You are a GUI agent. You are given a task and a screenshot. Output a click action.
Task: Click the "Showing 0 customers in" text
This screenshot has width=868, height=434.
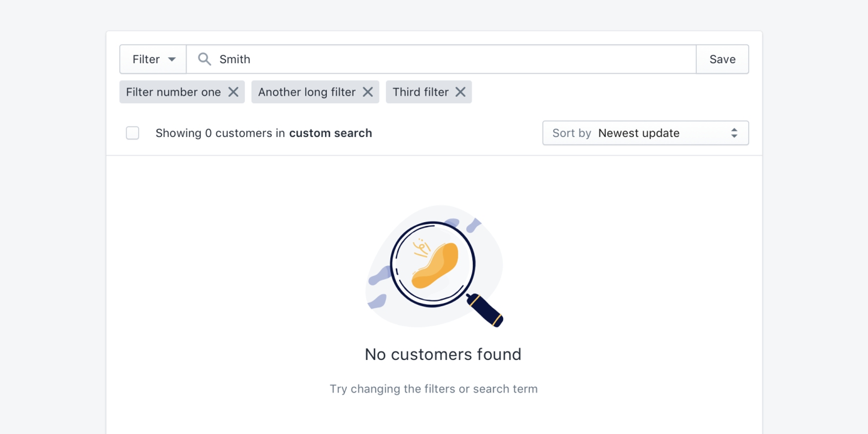click(x=220, y=133)
